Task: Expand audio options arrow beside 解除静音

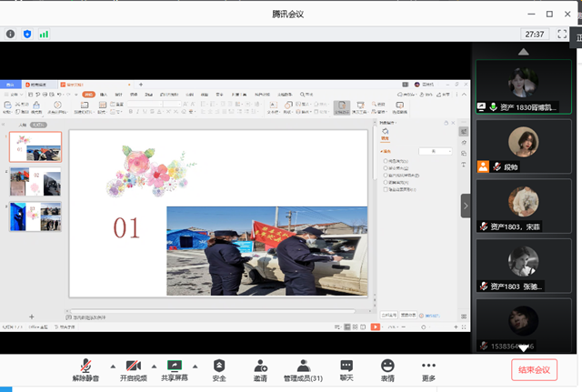Action: [112, 365]
